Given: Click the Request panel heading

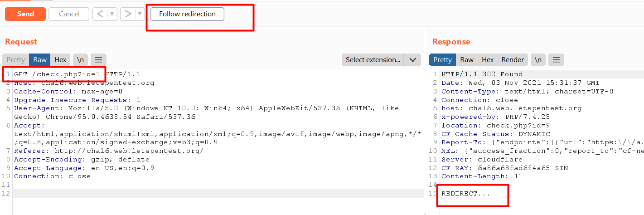Looking at the screenshot, I should point(21,42).
